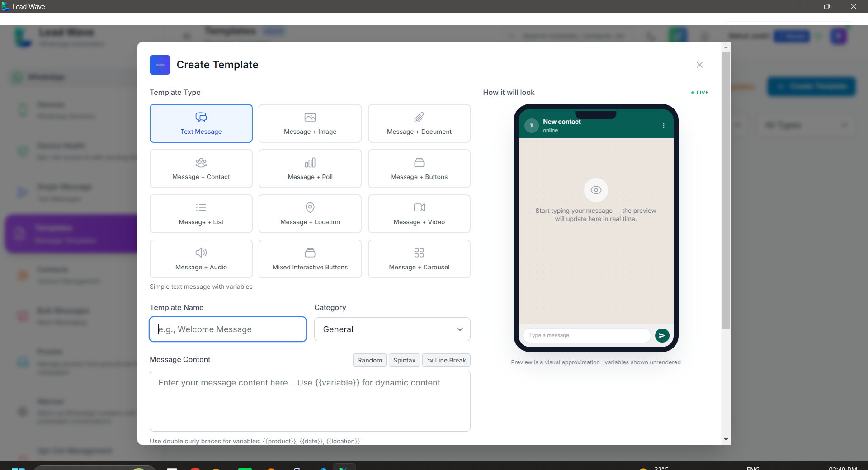Screen dimensions: 868x470
Task: Click the dialog's vertical scrollbar thumb
Action: click(x=726, y=190)
